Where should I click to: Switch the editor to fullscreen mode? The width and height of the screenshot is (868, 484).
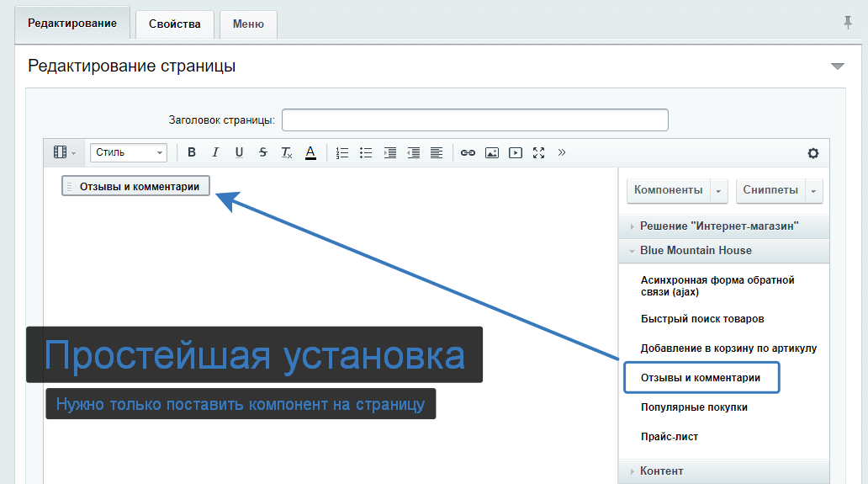pos(539,152)
